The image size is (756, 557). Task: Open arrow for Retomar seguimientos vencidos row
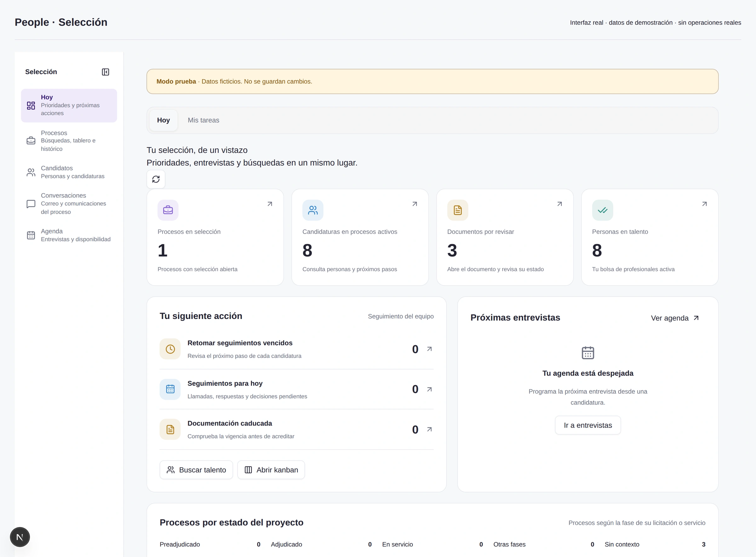pos(429,349)
